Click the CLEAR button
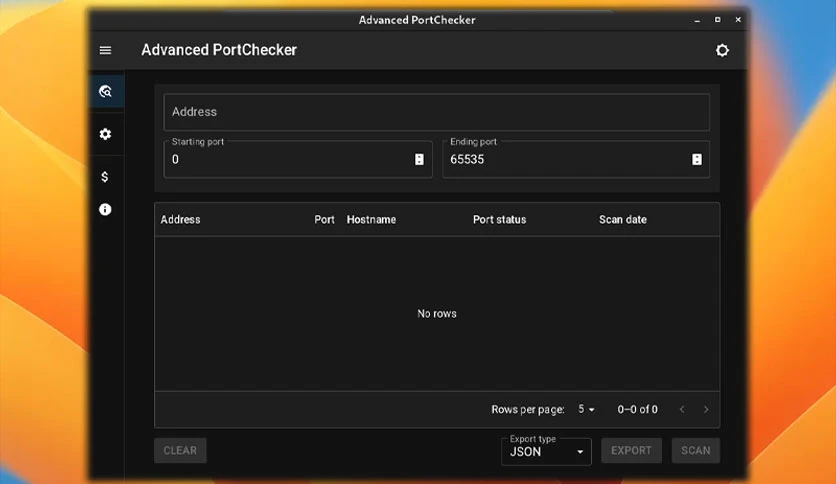 [180, 450]
